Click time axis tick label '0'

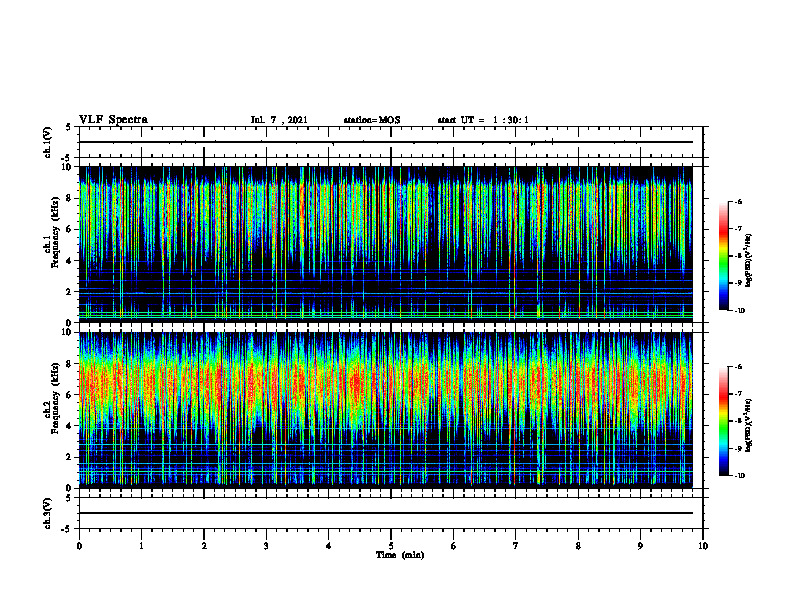point(79,546)
